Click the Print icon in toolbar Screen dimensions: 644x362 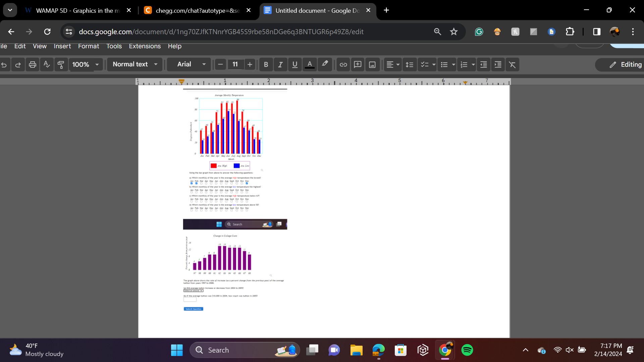(33, 64)
